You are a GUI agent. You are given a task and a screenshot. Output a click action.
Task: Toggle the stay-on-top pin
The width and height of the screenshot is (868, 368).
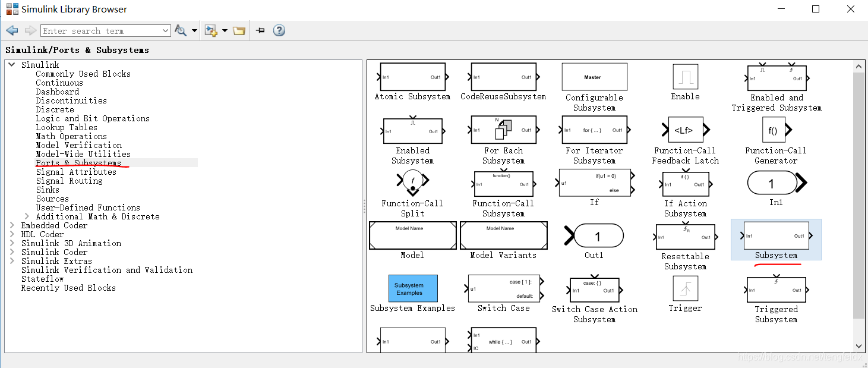point(260,30)
